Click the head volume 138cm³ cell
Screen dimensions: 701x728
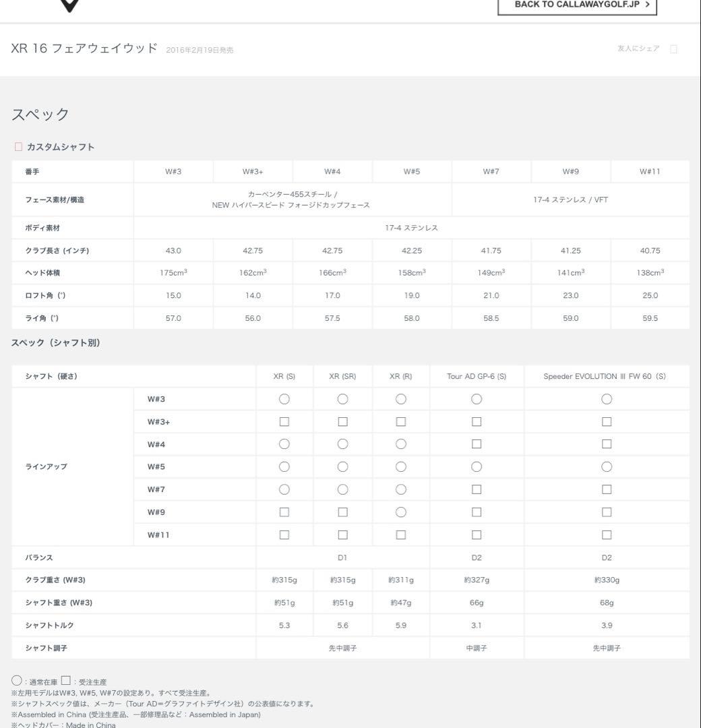tap(650, 272)
